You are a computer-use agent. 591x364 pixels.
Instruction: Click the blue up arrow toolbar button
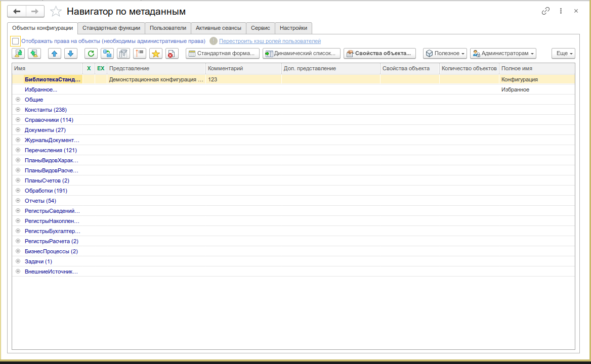click(55, 54)
